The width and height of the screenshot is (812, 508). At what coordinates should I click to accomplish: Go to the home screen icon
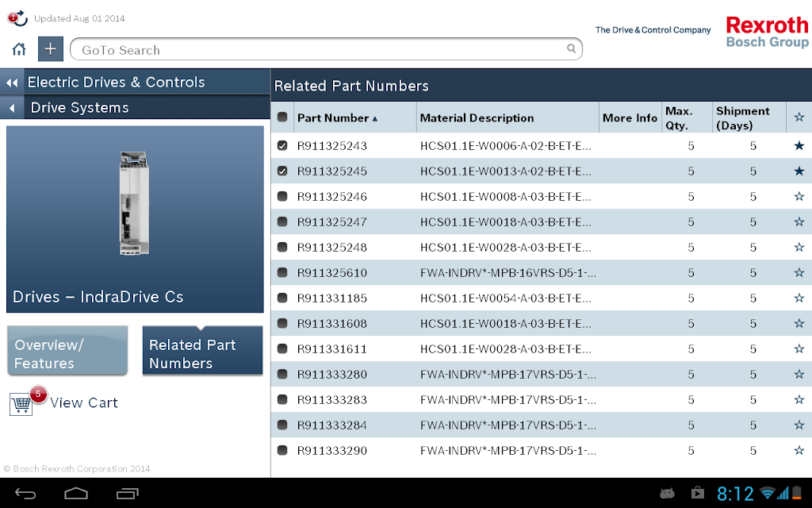coord(19,49)
